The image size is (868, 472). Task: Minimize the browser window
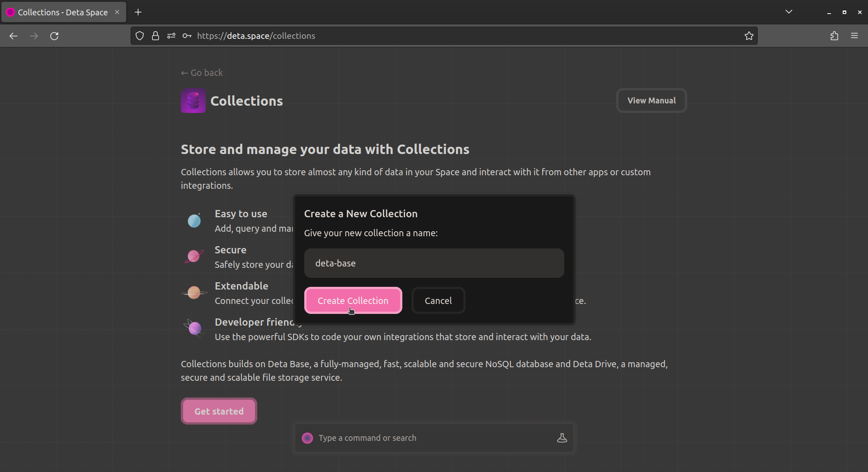click(x=829, y=12)
